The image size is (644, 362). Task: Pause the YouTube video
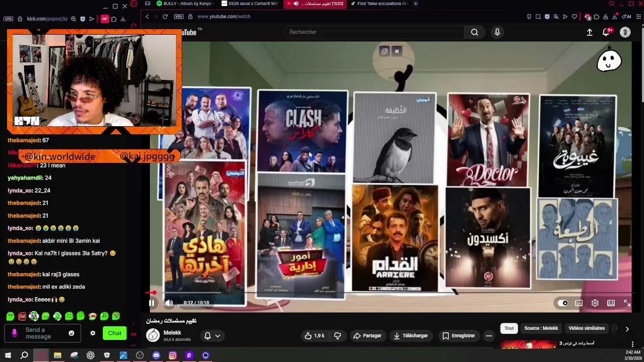tap(151, 303)
